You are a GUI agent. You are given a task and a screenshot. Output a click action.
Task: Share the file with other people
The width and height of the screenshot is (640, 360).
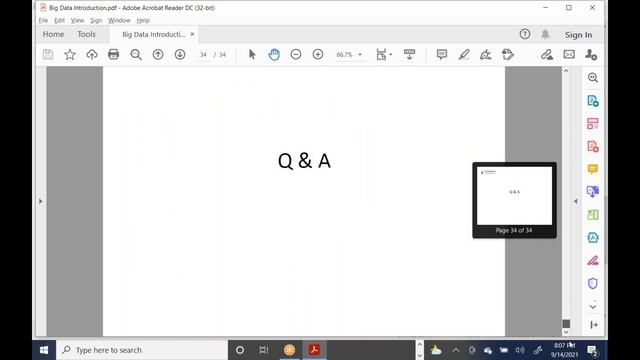pos(591,54)
